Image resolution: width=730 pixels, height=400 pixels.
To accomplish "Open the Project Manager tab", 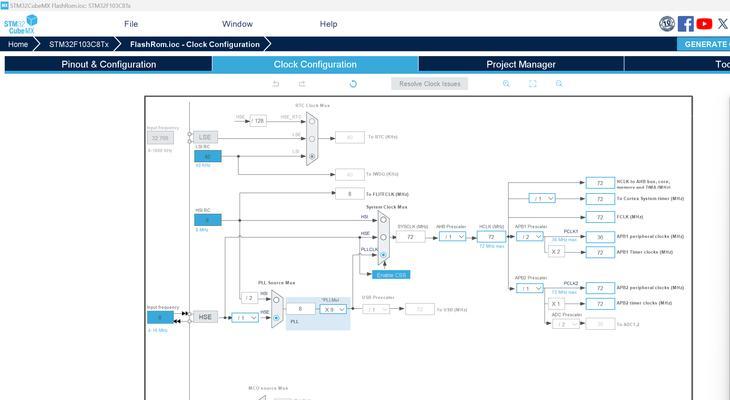I will pos(521,64).
